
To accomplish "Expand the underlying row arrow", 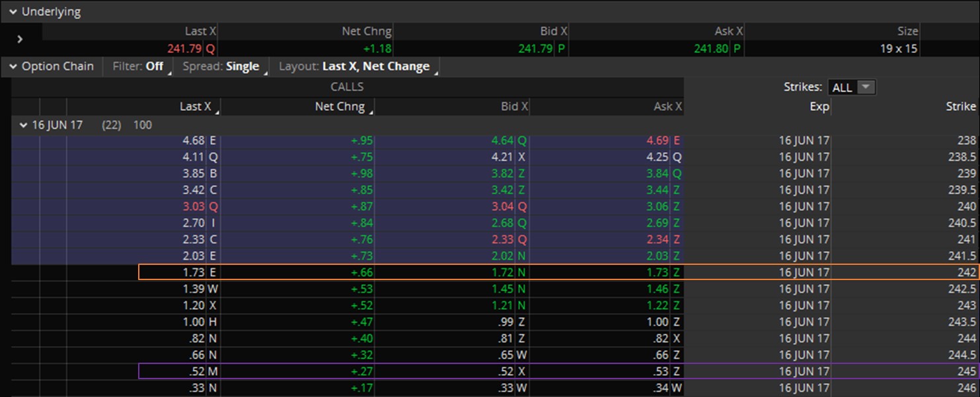I will (20, 39).
